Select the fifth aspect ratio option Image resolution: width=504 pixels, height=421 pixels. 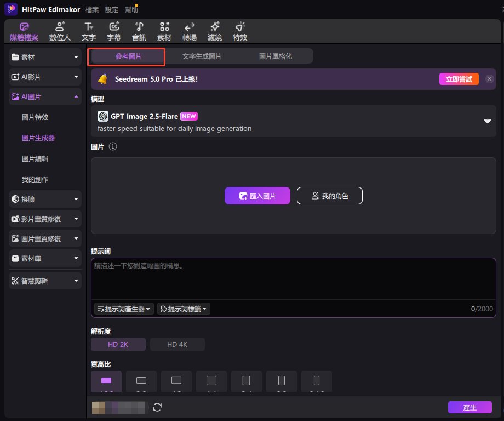(x=246, y=381)
